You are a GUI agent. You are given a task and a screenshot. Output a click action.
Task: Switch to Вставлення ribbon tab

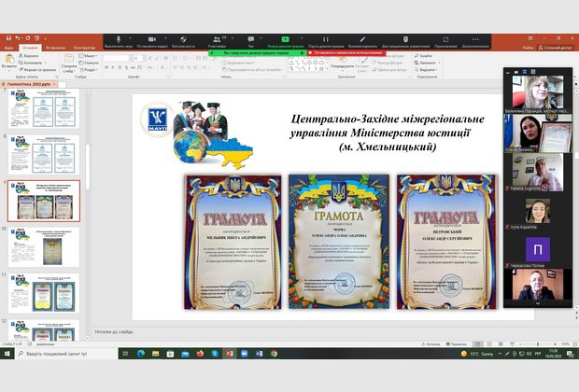point(56,48)
